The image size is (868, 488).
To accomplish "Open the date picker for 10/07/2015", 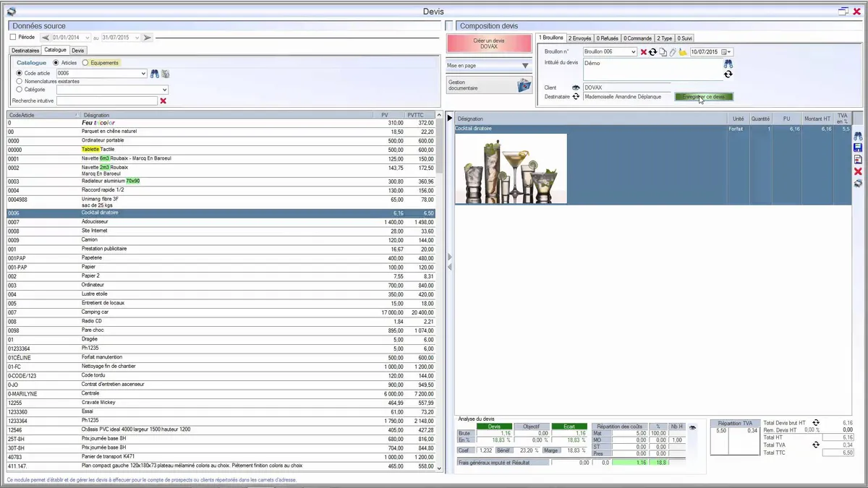I will coord(730,52).
